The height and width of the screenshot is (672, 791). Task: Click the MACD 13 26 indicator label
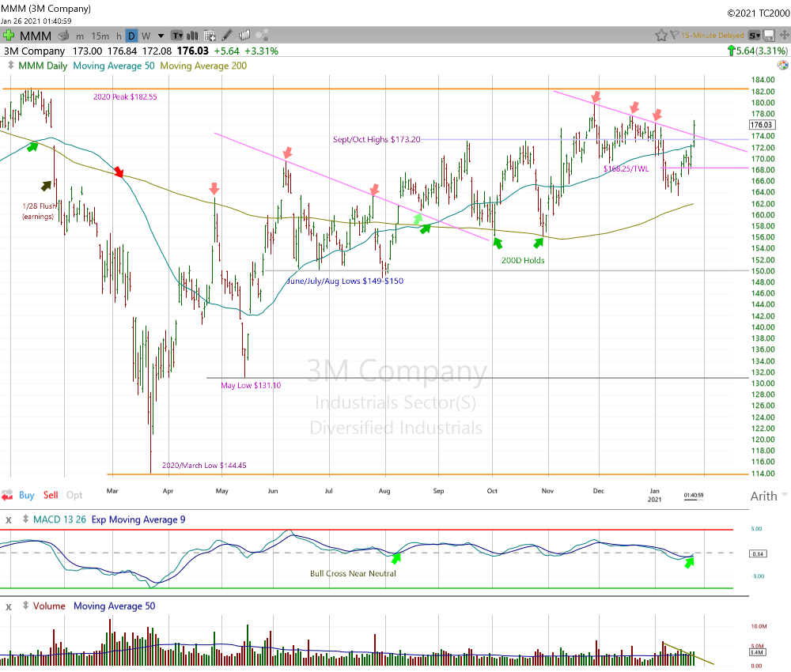pos(59,519)
